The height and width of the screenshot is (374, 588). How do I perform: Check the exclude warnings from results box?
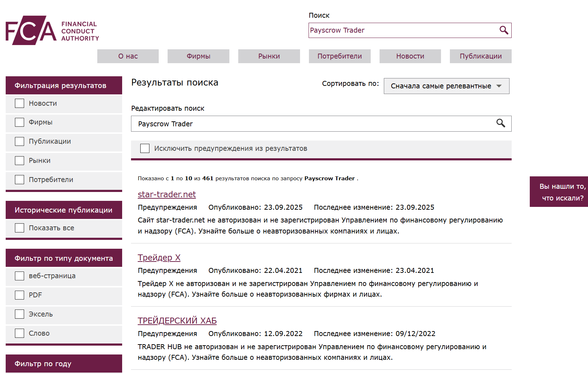145,148
